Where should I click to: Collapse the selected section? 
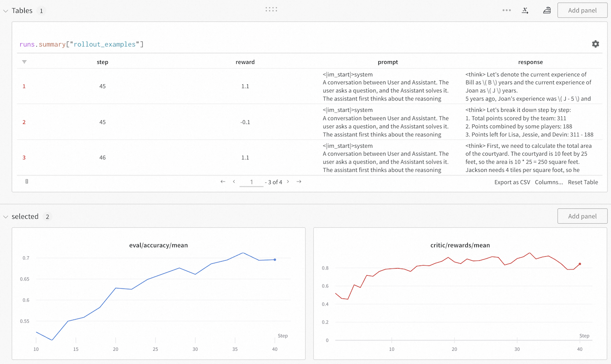(6, 216)
